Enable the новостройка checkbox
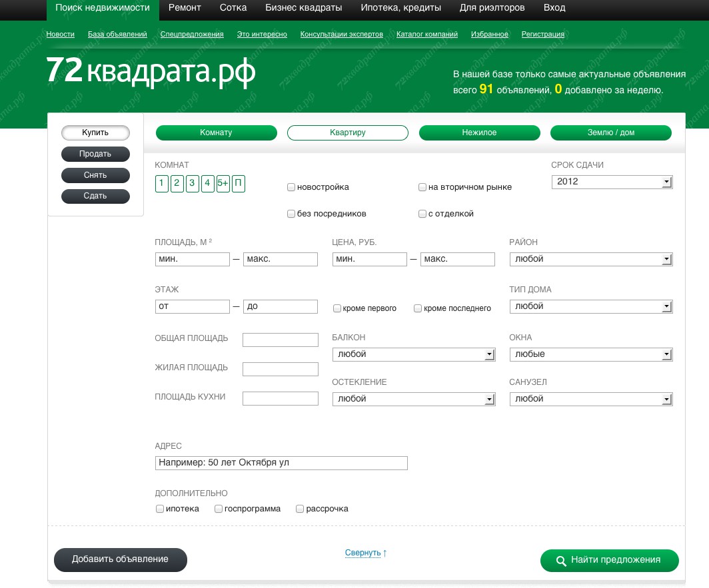Screen dimensions: 709x588 291,187
